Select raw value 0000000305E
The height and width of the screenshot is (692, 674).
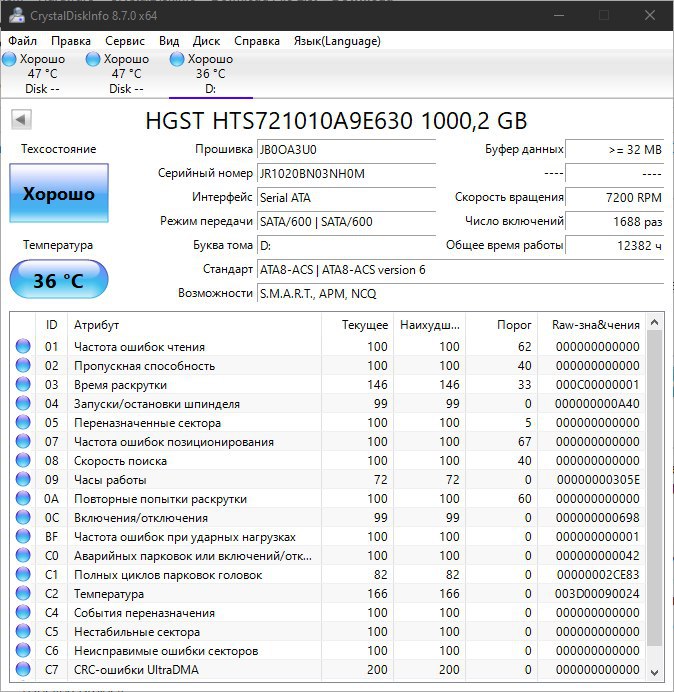598,480
